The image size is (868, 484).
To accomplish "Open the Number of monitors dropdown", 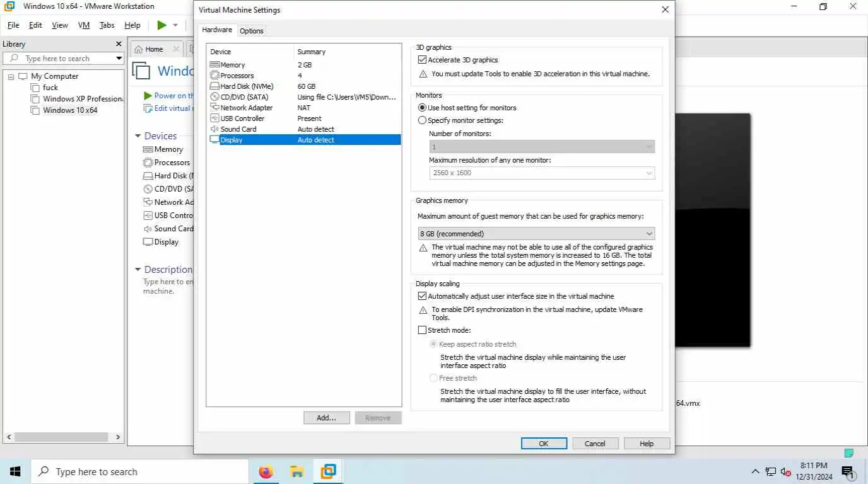I will point(542,147).
